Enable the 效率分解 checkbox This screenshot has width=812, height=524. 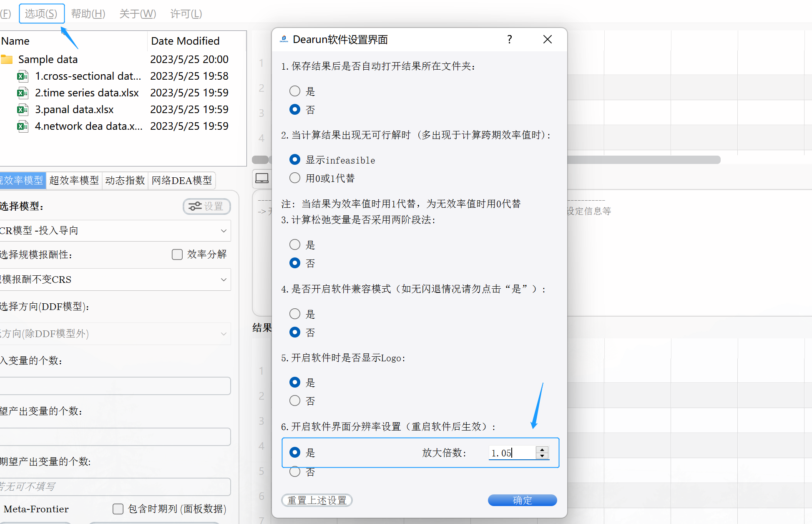coord(177,254)
